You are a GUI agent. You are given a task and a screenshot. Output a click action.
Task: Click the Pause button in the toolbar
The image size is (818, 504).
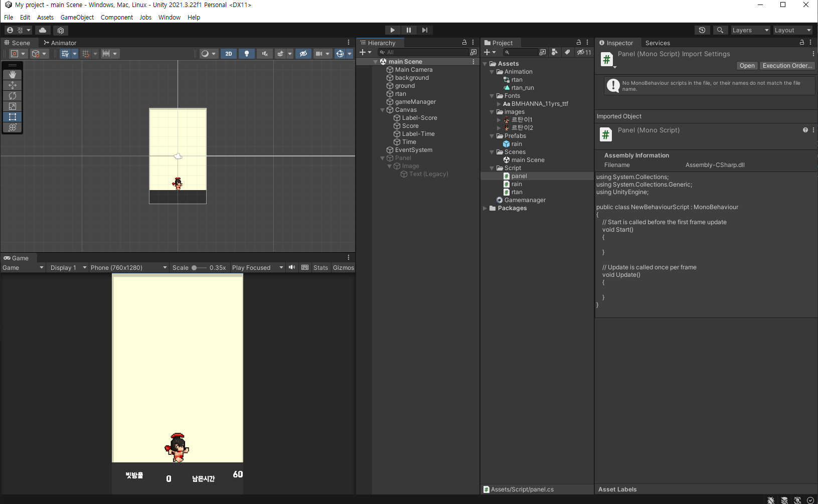(409, 30)
